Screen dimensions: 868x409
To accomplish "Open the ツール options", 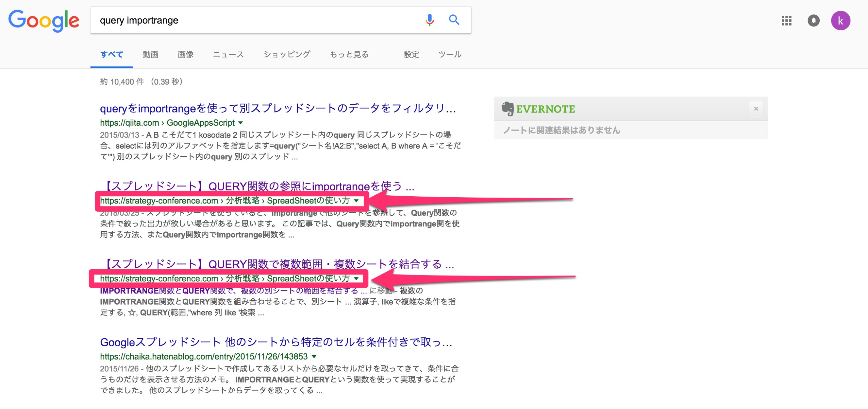I will click(449, 54).
